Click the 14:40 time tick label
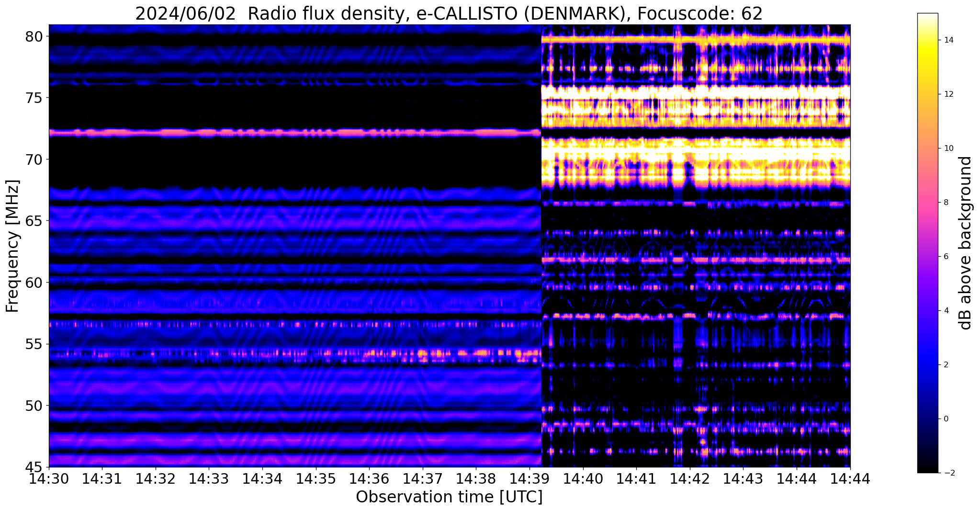980x511 pixels. point(583,478)
